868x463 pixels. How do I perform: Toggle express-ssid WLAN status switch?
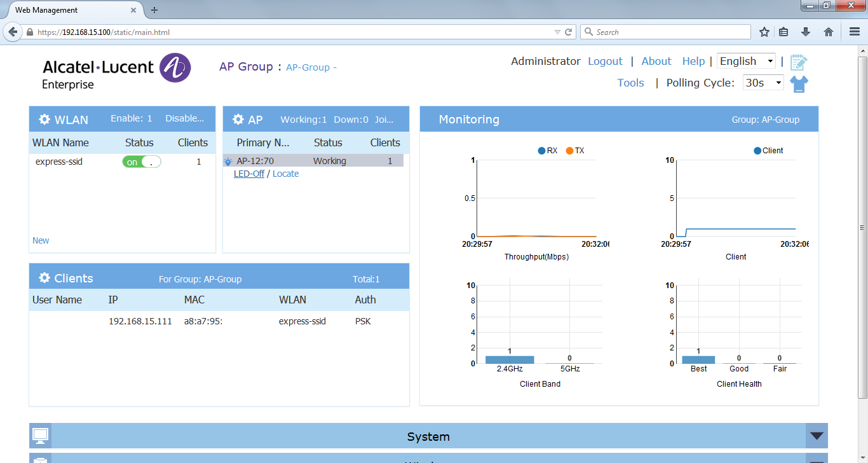pos(141,162)
